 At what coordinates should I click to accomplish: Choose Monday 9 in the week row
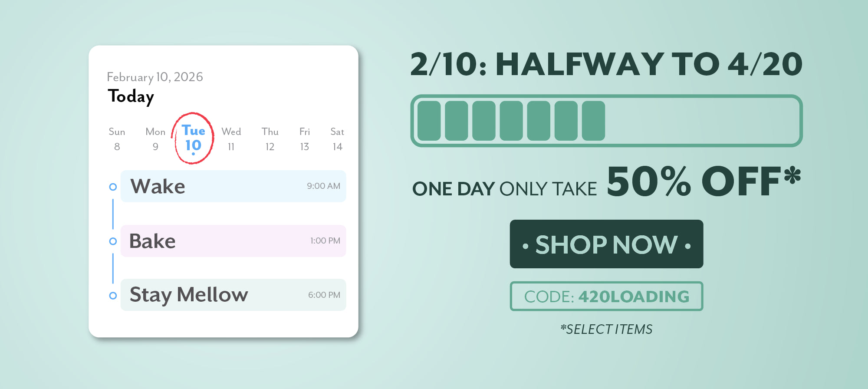coord(155,139)
